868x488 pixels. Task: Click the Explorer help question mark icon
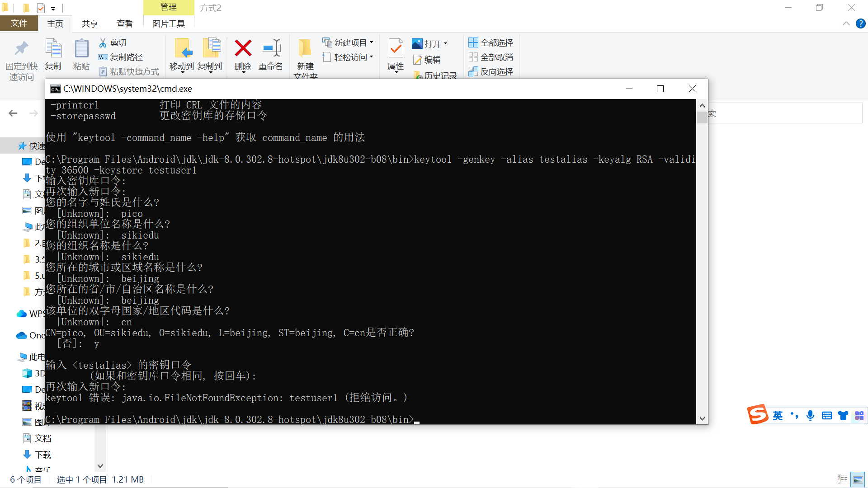pos(860,23)
